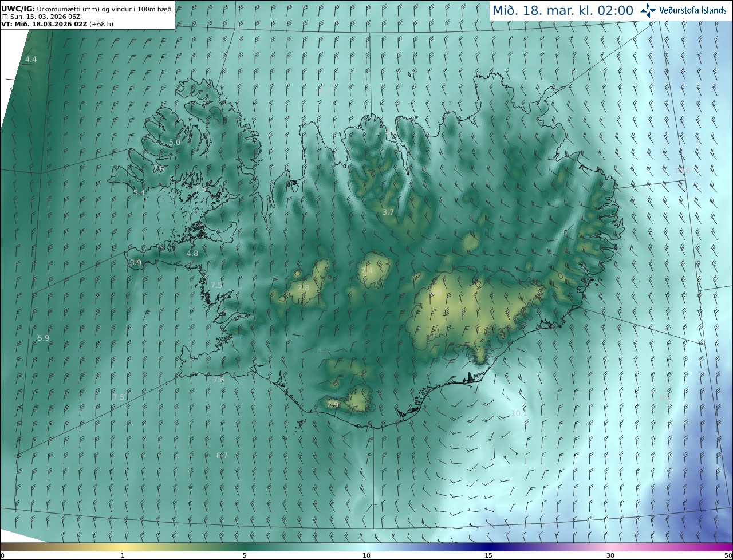Click the line VT: Mið. 18.03.2026 02Z (+68 h)
The image size is (733, 560).
57,24
